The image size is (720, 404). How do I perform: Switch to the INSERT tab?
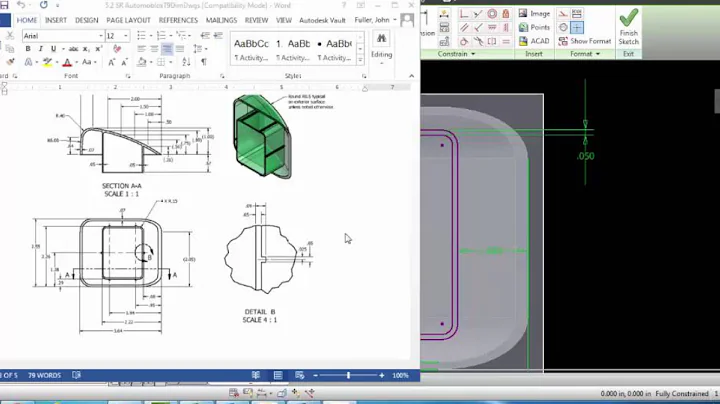[56, 20]
